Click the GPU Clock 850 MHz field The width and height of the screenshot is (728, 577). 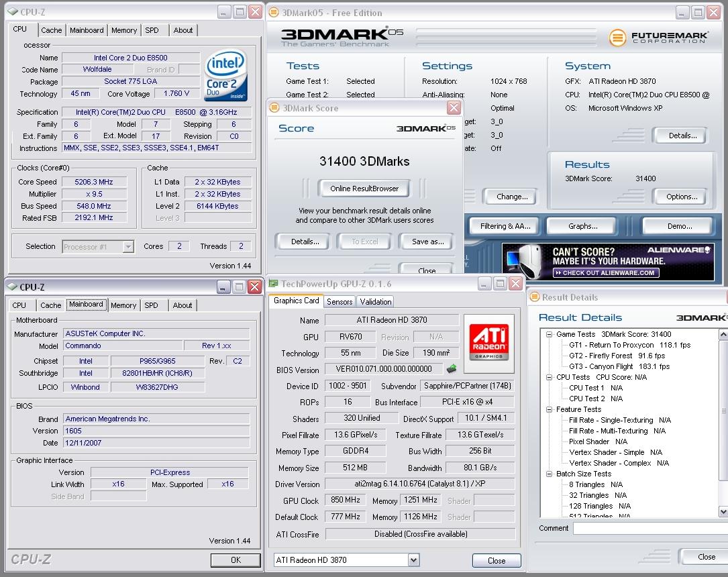tap(346, 500)
